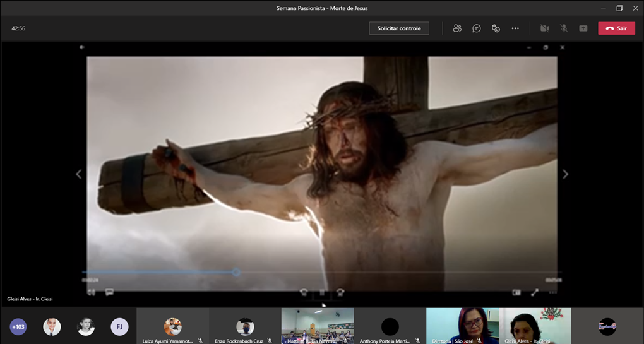
Task: Expand the +103 additional participants list
Action: [18, 326]
